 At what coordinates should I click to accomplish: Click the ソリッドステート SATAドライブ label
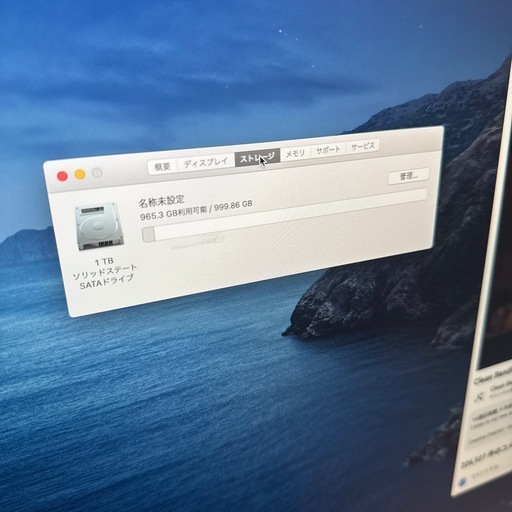point(105,277)
